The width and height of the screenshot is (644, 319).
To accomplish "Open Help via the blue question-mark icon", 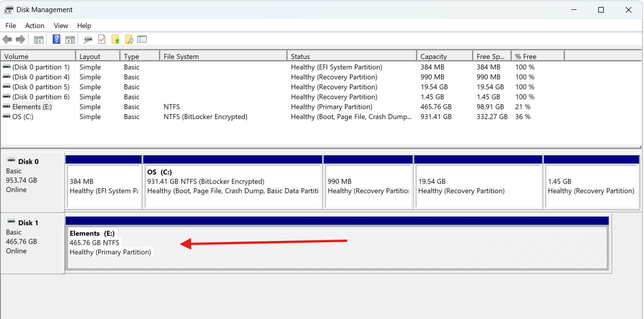I will 57,39.
